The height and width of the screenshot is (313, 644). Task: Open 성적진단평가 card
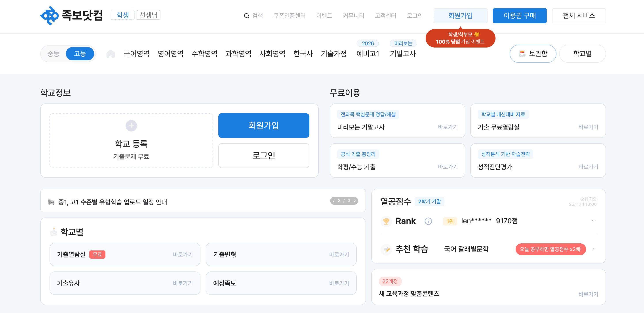pos(538,160)
